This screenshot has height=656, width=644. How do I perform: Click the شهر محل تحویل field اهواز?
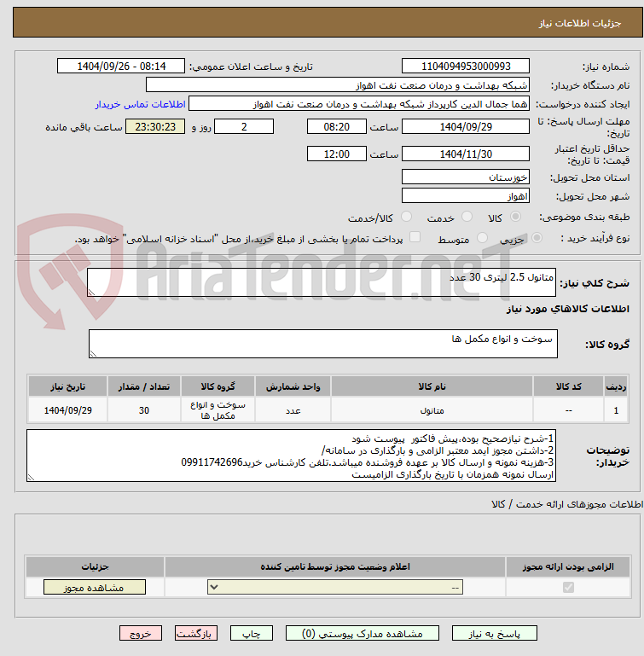tap(466, 196)
